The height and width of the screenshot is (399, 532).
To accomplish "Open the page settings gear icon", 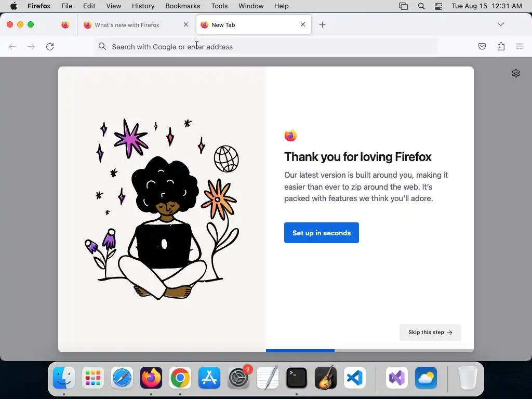I will click(516, 73).
